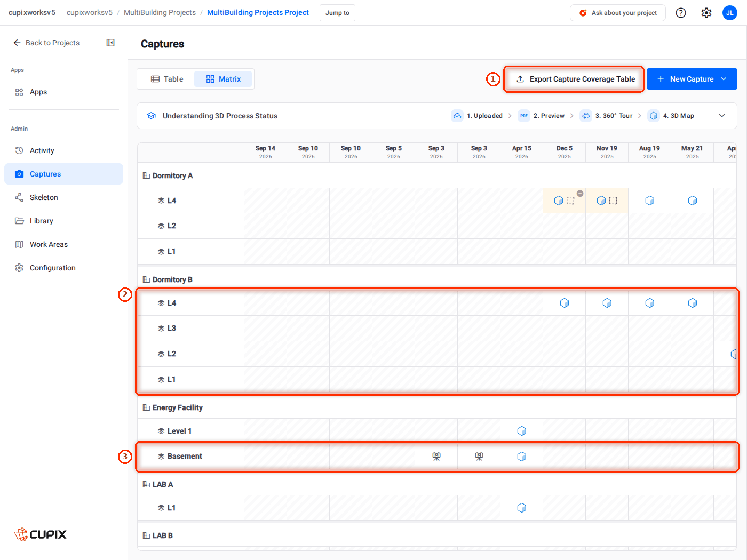Screen dimensions: 747x560
Task: Switch to Table view
Action: [167, 79]
